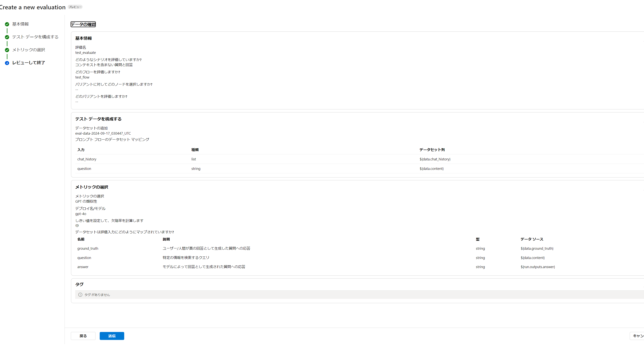Open テスト データを構成する wizard step
644x346 pixels.
point(35,37)
